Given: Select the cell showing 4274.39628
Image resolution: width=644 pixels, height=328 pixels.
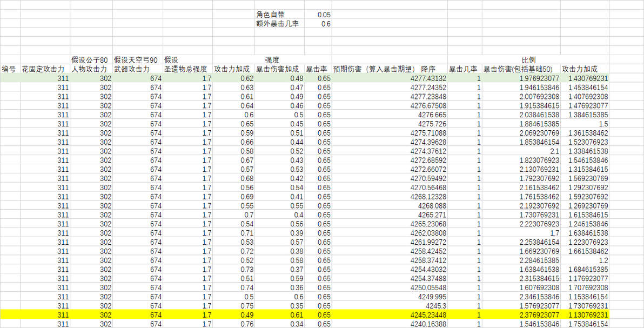Looking at the screenshot, I should tap(390, 142).
